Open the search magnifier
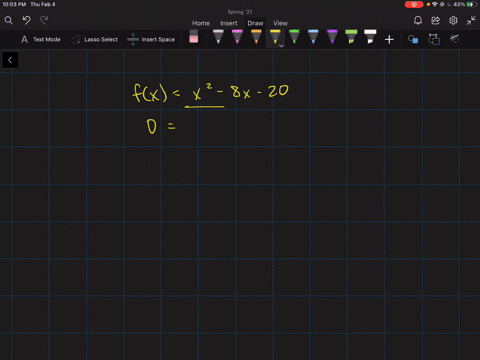This screenshot has height=360, width=480. [x=9, y=21]
